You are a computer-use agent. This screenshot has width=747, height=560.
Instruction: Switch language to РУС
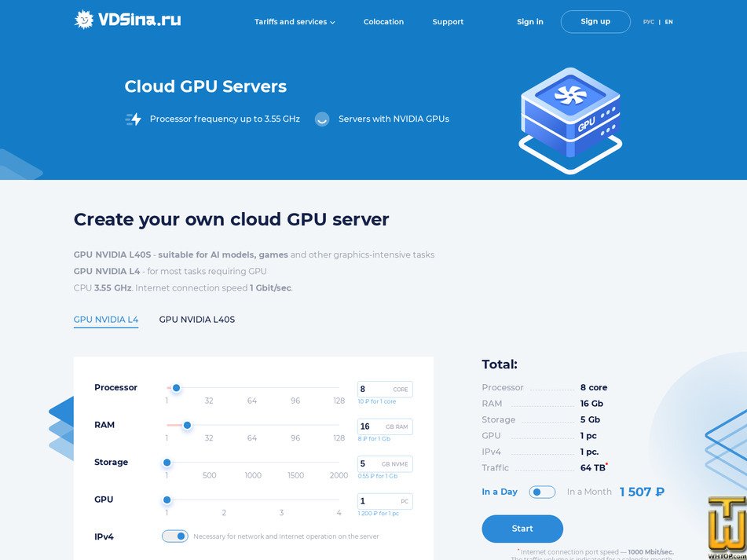click(648, 22)
